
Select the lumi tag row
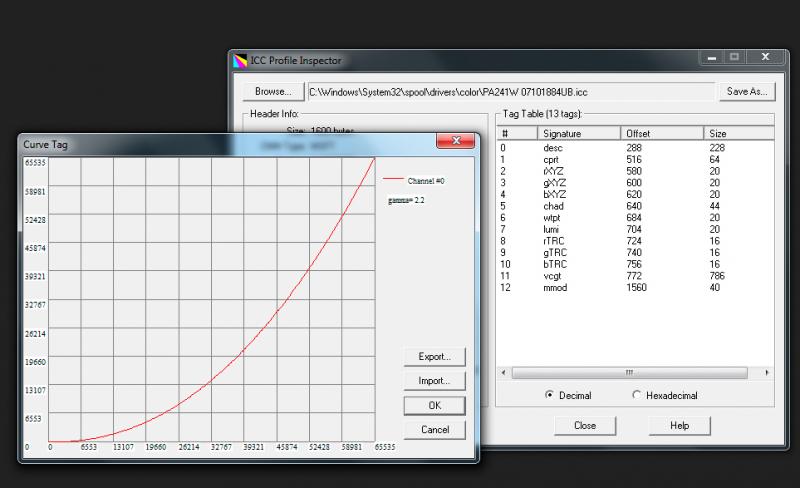click(635, 230)
